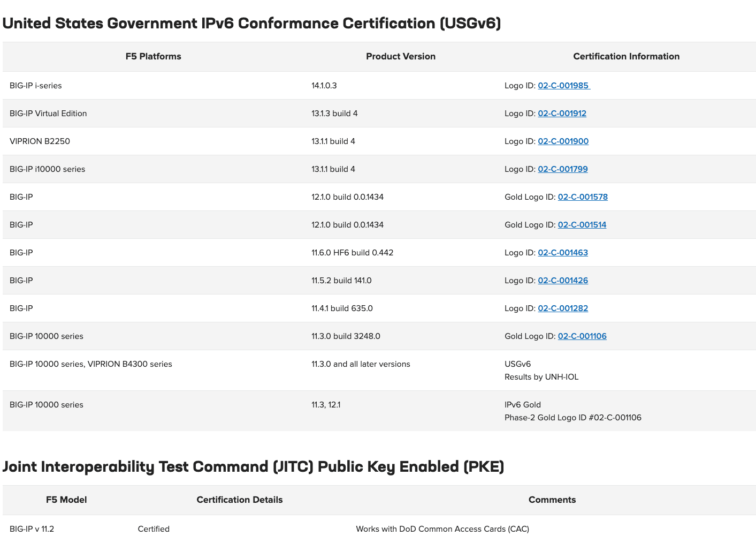
Task: Click Gold Logo ID 02-C-001514
Action: (582, 224)
